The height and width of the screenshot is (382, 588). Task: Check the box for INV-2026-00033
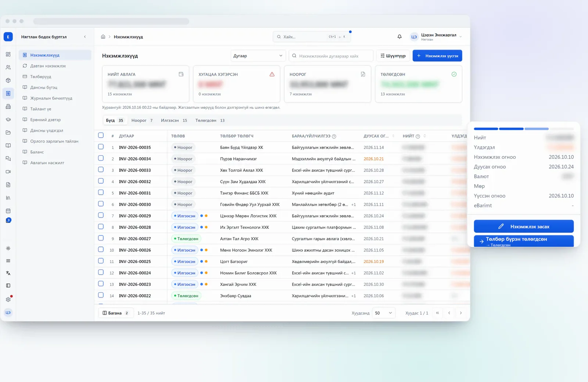[x=101, y=170]
